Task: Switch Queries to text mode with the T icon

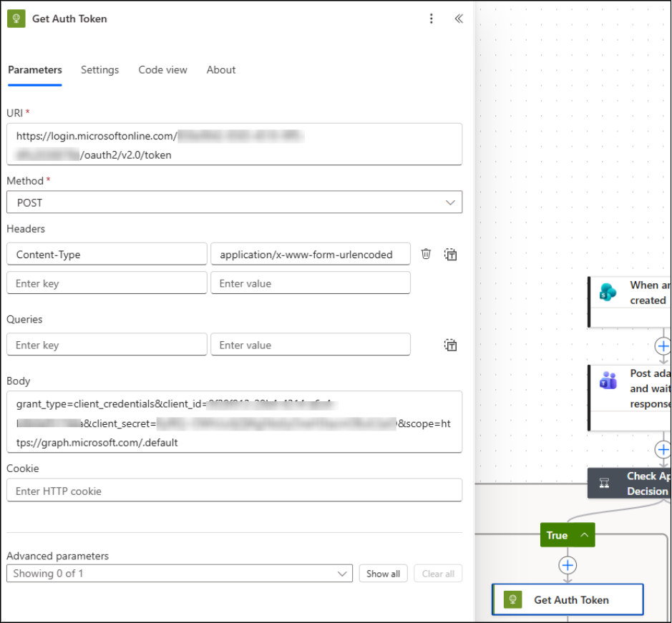Action: point(450,344)
